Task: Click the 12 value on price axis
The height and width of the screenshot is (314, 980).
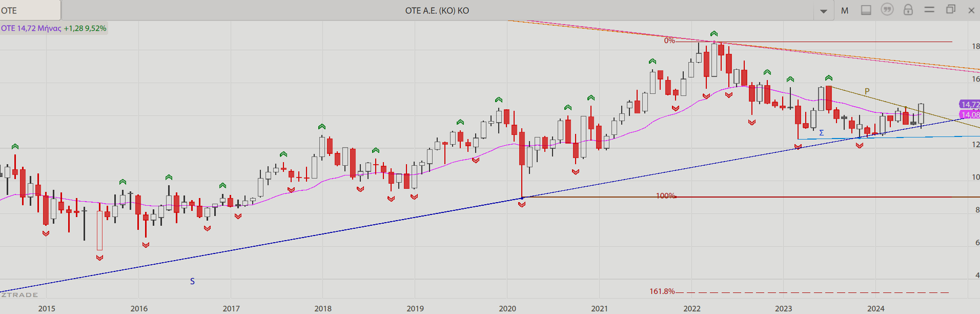Action: (976, 145)
